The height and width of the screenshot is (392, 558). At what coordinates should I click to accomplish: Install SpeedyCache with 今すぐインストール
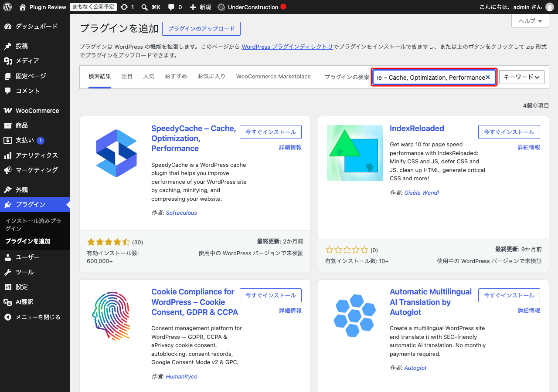click(271, 132)
